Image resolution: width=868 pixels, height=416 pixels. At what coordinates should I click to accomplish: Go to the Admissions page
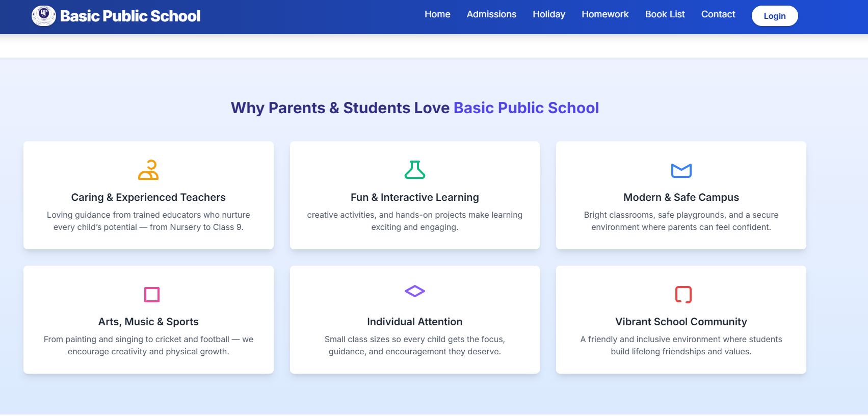(x=491, y=14)
